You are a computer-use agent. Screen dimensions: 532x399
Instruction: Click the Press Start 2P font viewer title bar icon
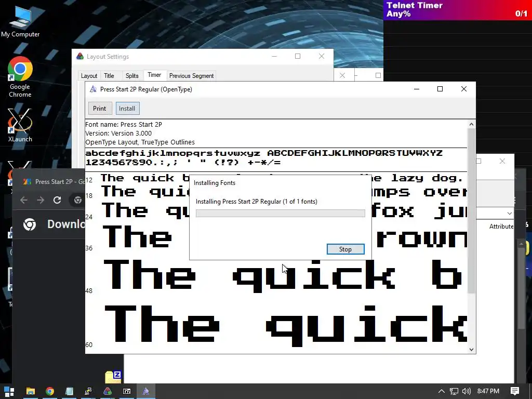(x=93, y=89)
